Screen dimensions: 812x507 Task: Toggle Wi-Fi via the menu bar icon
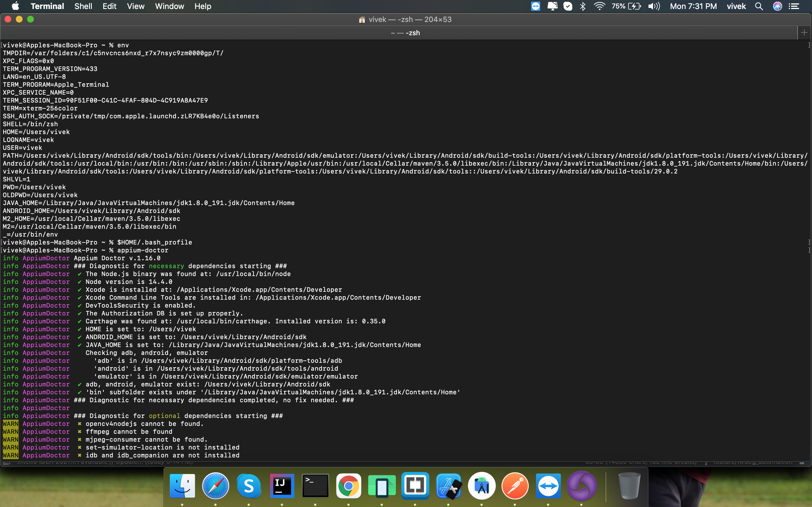coord(600,6)
